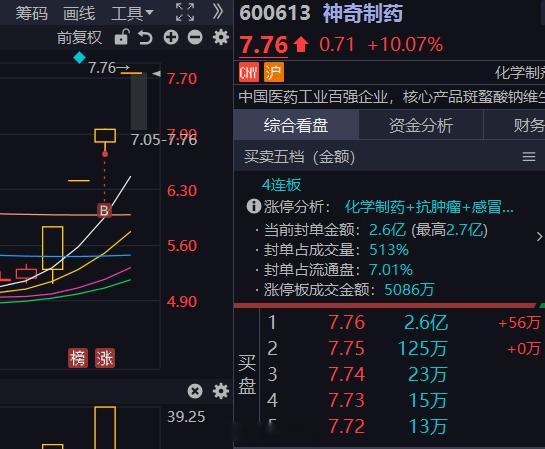The width and height of the screenshot is (545, 449).
Task: Click the 125万 bid amount
Action: (422, 349)
